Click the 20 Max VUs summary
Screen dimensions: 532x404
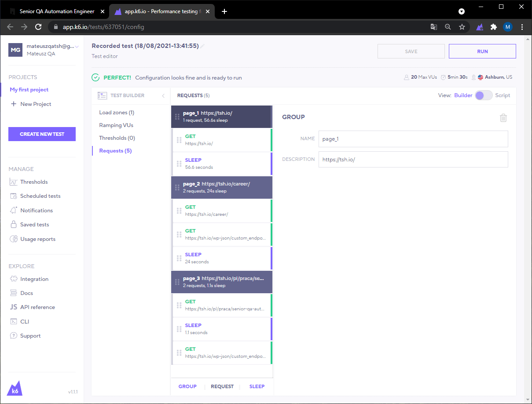421,77
